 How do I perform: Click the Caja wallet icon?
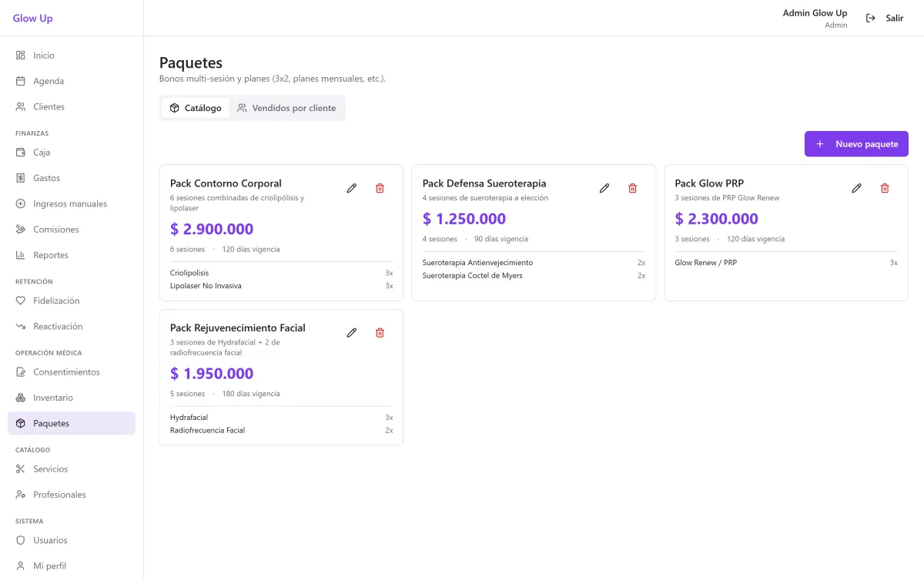click(21, 153)
